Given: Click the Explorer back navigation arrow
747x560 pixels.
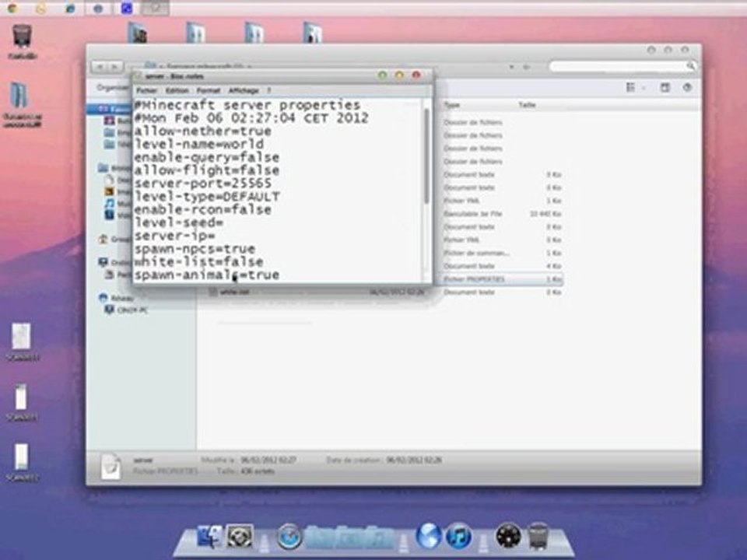Looking at the screenshot, I should pos(100,67).
